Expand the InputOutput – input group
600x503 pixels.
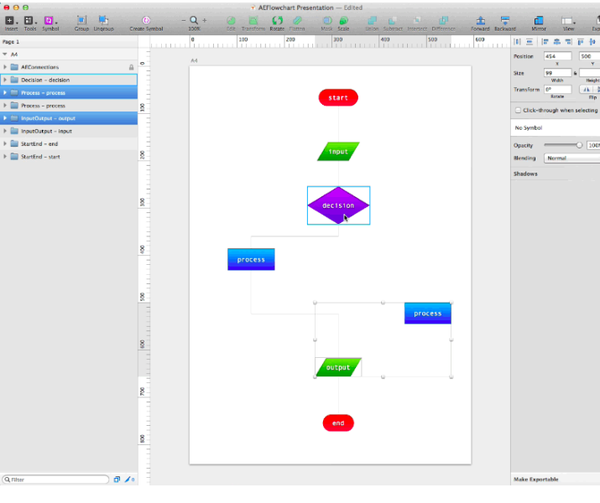point(5,131)
